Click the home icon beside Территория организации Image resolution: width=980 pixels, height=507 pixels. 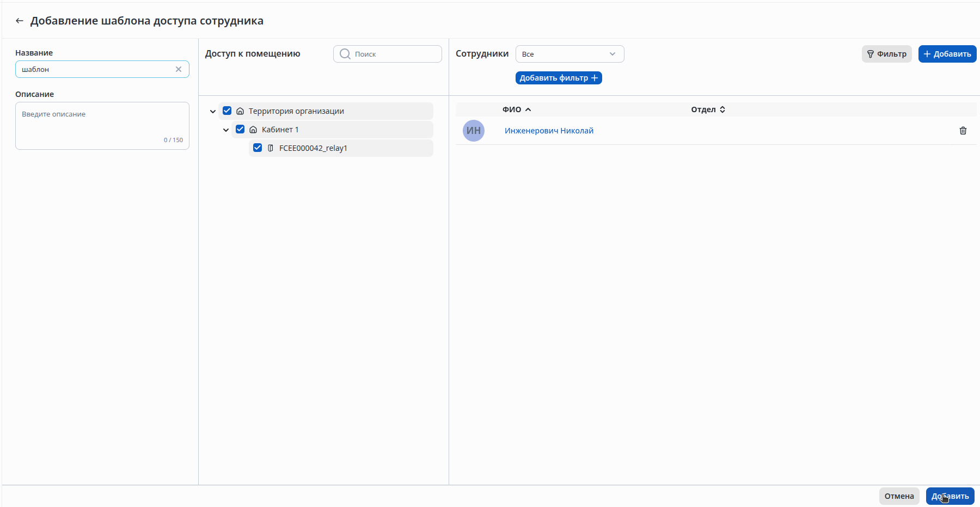pyautogui.click(x=240, y=111)
